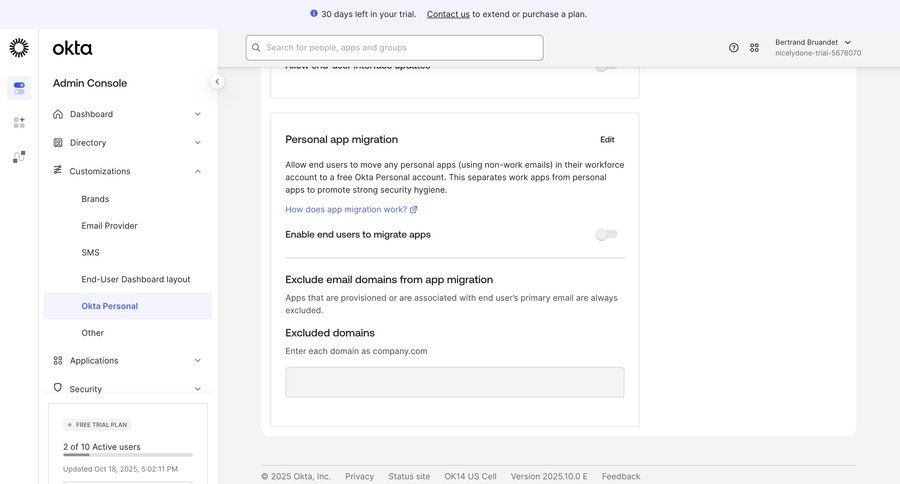Viewport: 900px width, 484px height.
Task: Click the Version 2025.10.0 E text
Action: 549,476
